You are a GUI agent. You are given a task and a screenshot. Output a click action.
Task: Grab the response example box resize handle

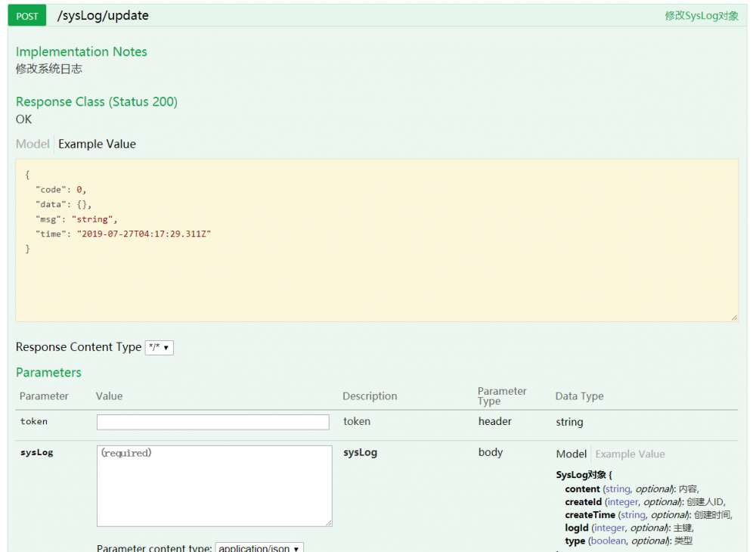734,318
